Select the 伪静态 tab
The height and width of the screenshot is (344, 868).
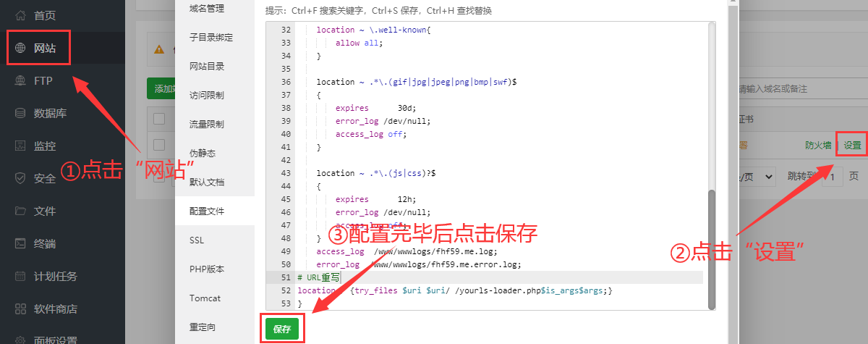point(203,153)
